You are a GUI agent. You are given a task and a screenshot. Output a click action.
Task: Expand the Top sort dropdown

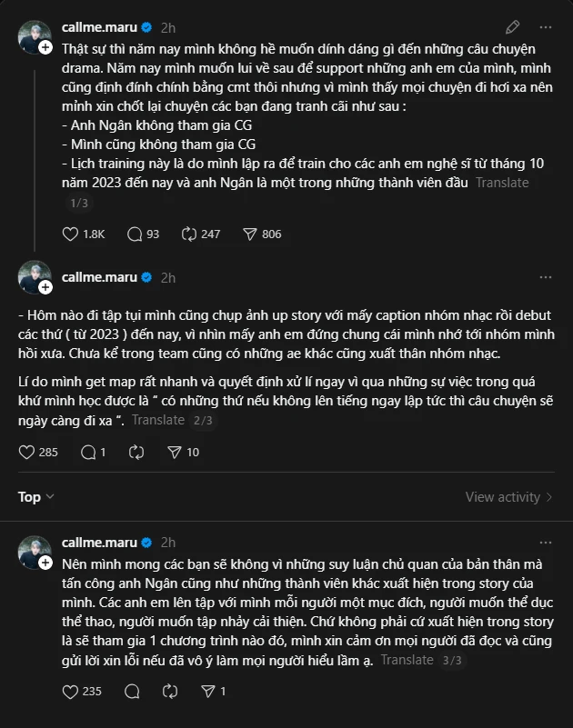(36, 497)
